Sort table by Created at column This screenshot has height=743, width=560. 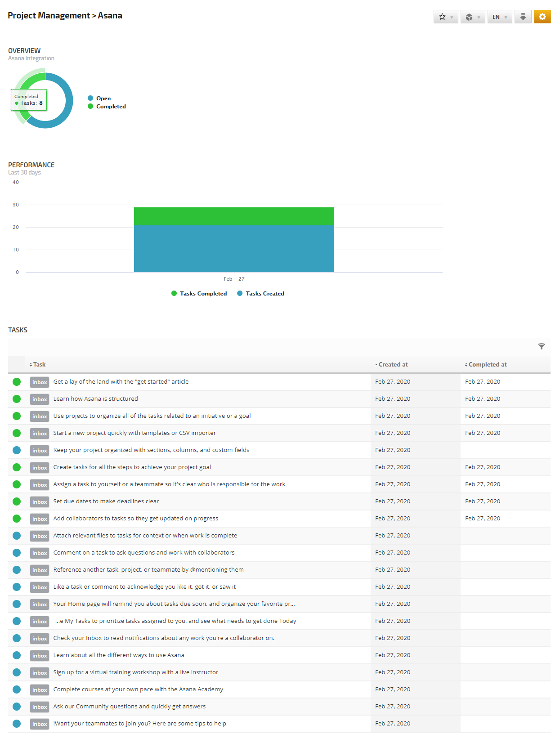tap(391, 365)
